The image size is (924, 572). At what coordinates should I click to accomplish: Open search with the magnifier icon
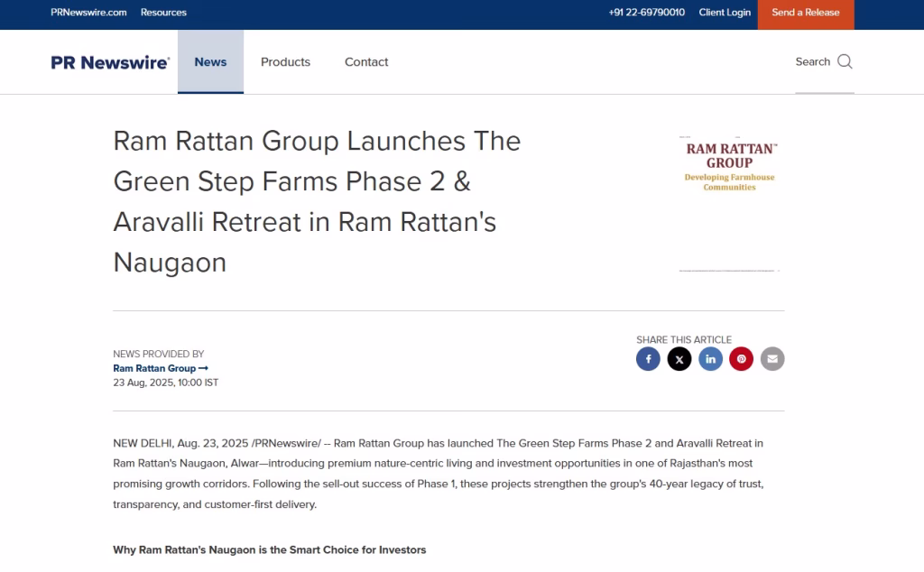click(x=844, y=61)
